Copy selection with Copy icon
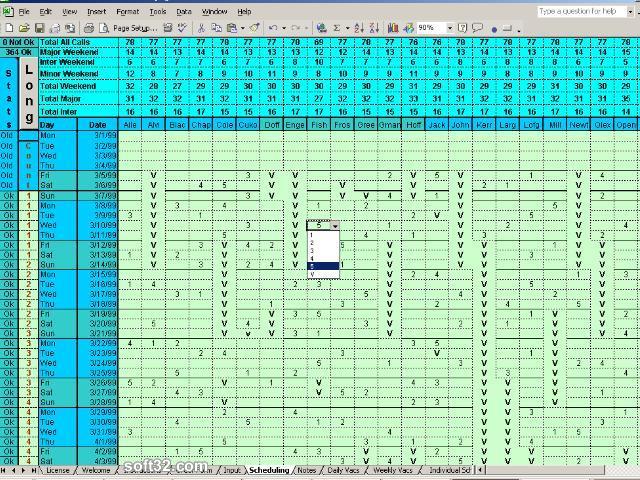The width and height of the screenshot is (640, 480). tap(216, 28)
